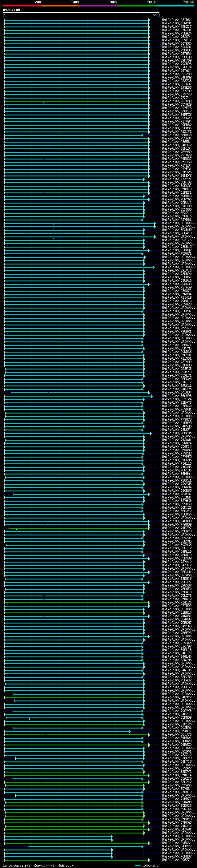The image size is (197, 868).
Task: Open hit UniRef100_Q6SKP4
Action: coord(176,37)
